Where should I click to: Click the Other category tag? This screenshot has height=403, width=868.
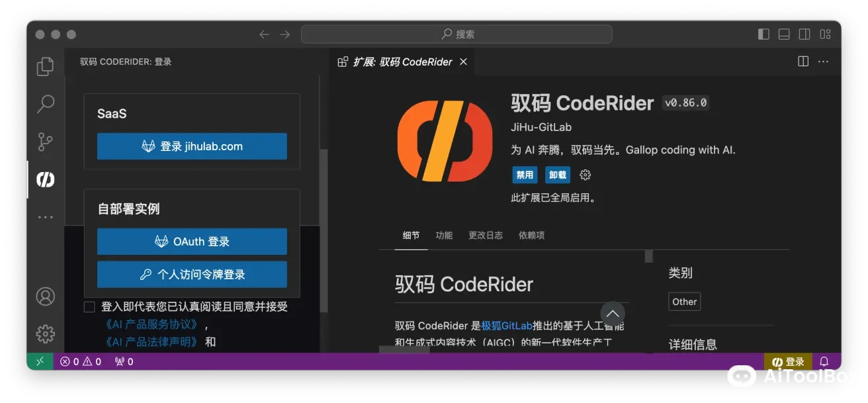click(x=685, y=302)
